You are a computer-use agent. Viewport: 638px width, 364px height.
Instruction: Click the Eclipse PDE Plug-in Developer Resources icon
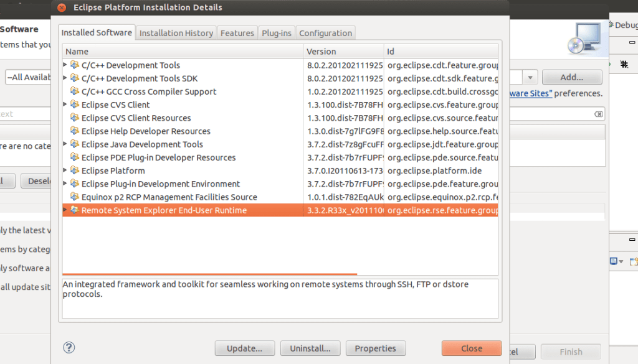tap(75, 158)
